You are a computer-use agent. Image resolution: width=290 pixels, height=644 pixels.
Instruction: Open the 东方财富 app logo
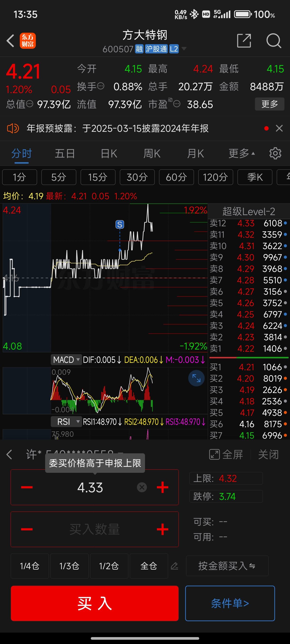(x=28, y=41)
